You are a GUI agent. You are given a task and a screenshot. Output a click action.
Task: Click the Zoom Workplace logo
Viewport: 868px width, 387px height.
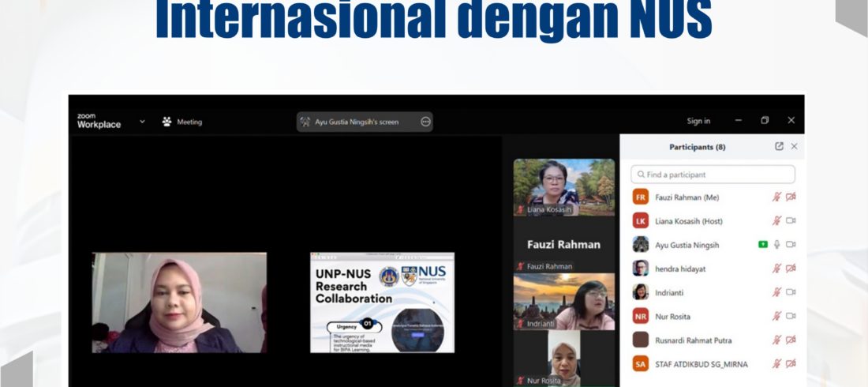pyautogui.click(x=99, y=121)
